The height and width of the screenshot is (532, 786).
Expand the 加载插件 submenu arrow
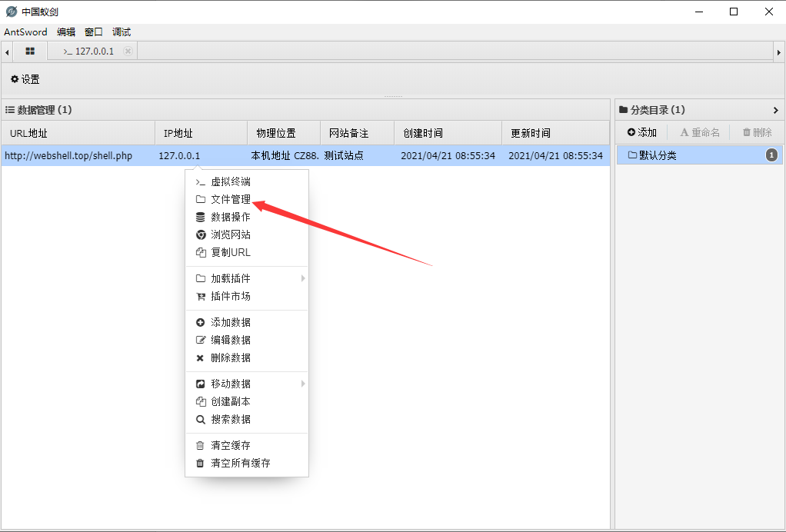coord(303,278)
